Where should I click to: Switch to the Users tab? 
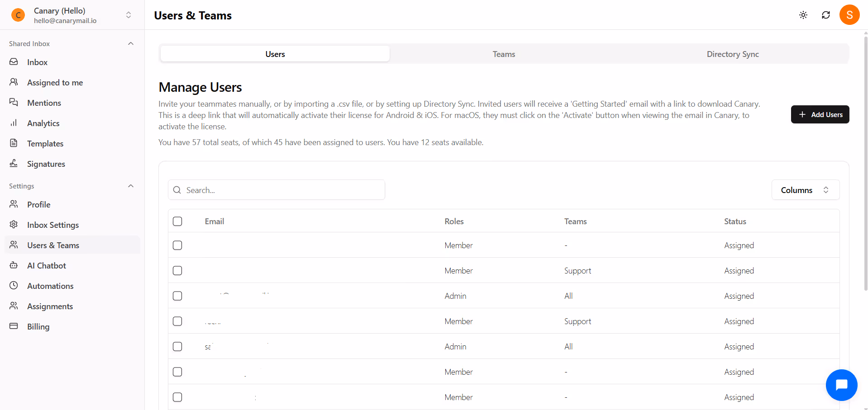[275, 54]
